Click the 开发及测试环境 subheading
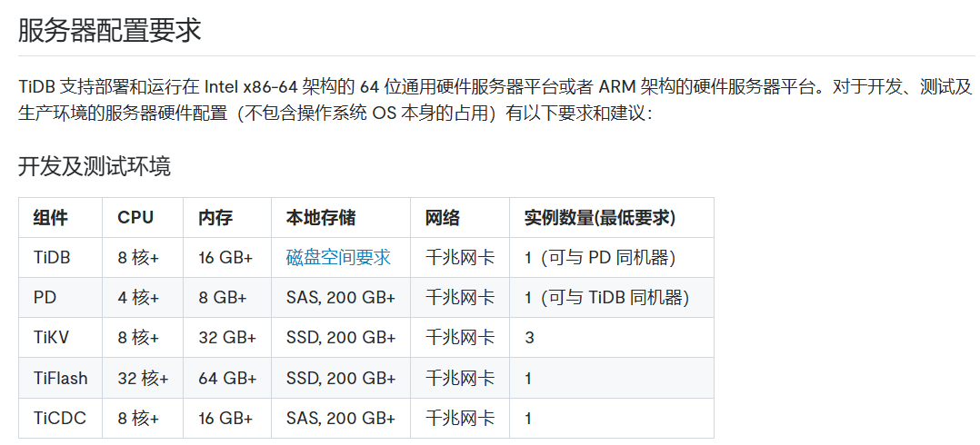Screen dimensions: 980x445 pos(94,166)
